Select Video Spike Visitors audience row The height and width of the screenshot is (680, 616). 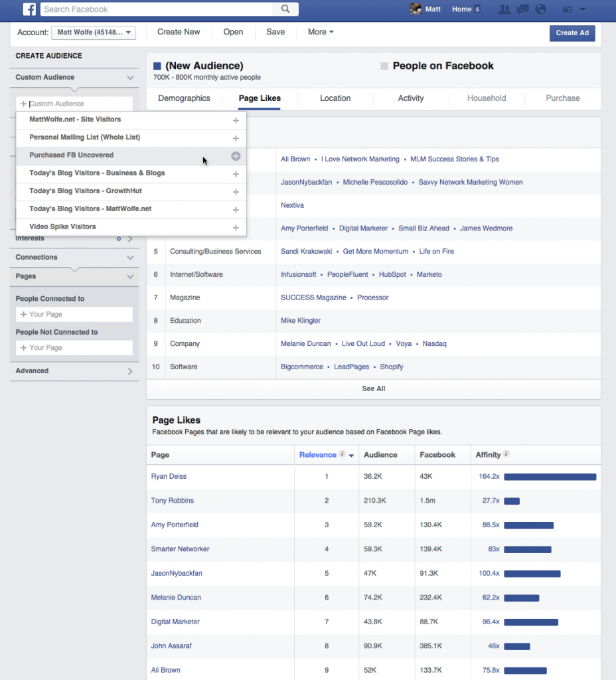click(x=131, y=227)
